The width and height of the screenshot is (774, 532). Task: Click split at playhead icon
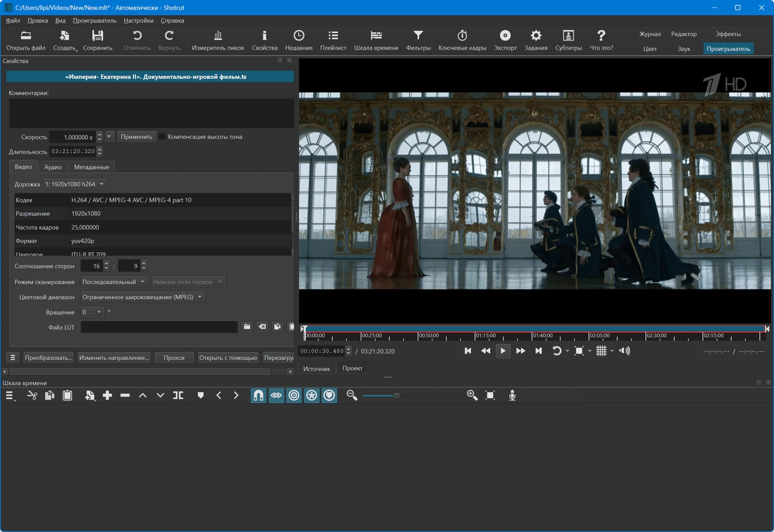[178, 395]
